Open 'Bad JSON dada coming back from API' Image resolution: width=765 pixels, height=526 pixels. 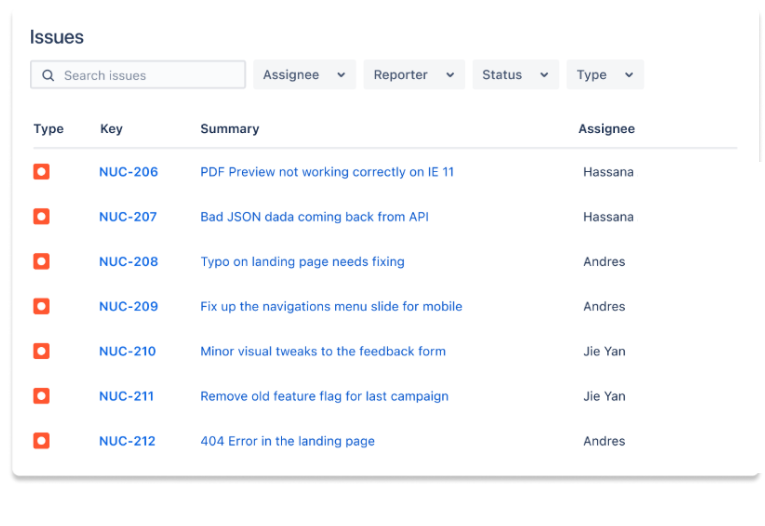314,217
